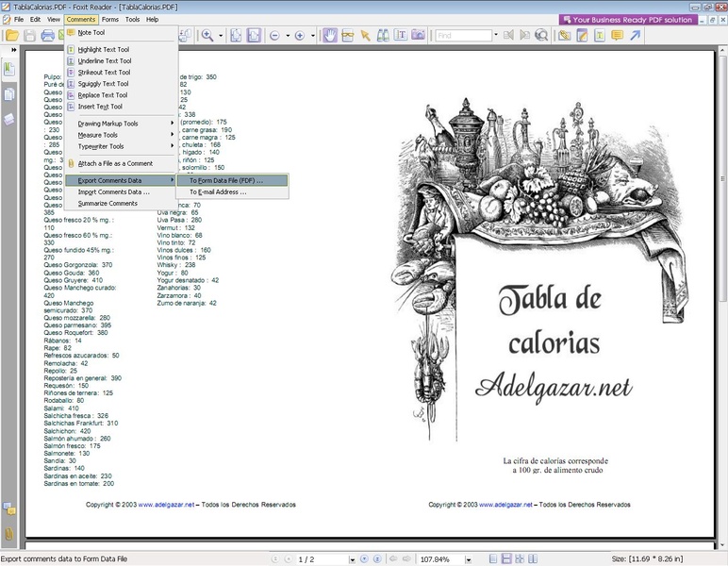Select Highlight Text Tool
The image size is (728, 566).
(103, 49)
